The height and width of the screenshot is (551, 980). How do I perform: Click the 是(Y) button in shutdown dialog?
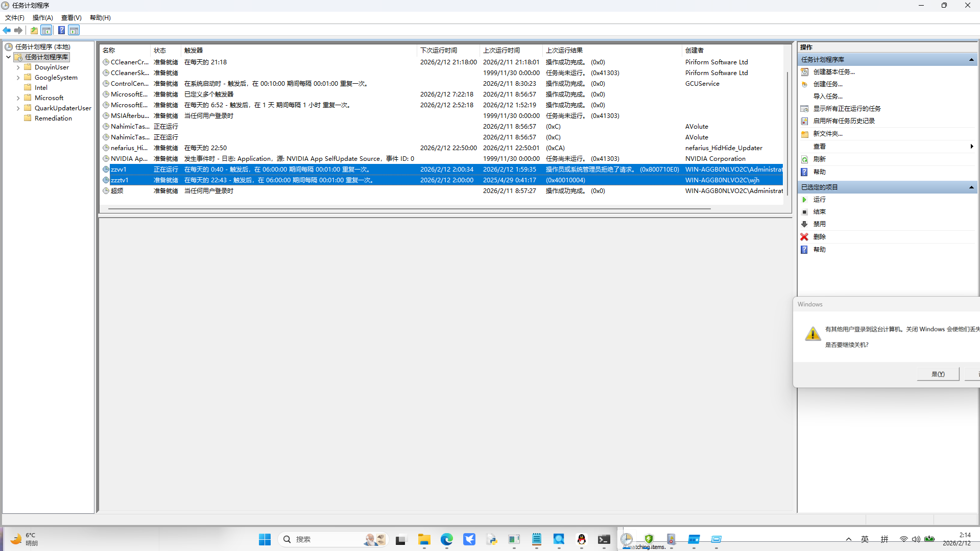click(938, 374)
